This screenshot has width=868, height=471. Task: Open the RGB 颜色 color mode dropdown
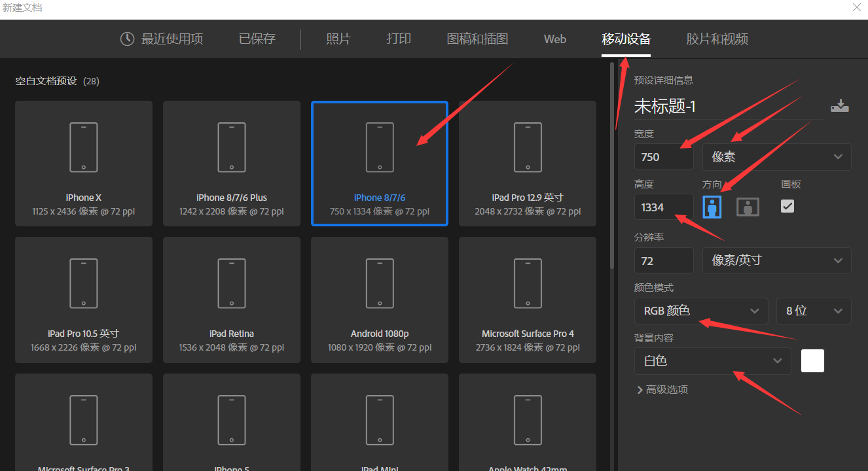pyautogui.click(x=701, y=311)
